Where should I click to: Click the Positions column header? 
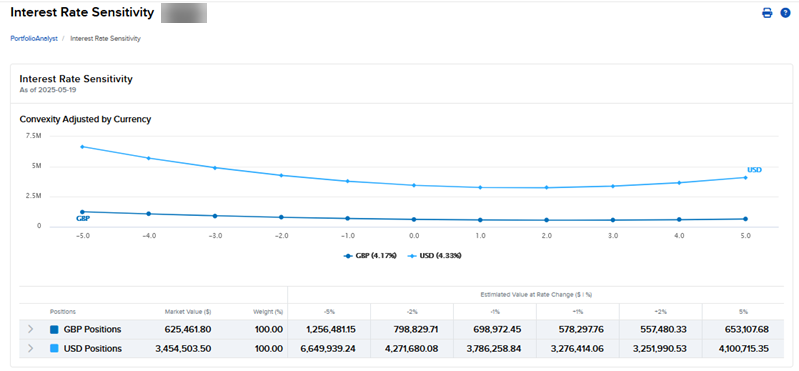coord(63,311)
